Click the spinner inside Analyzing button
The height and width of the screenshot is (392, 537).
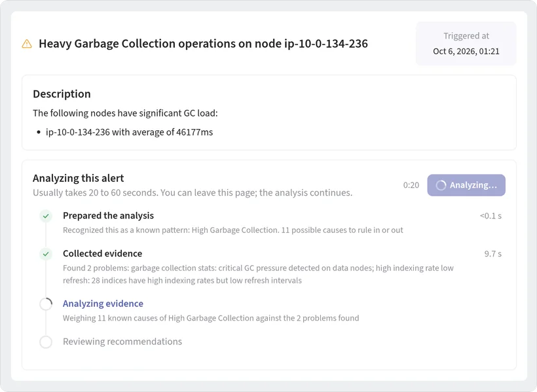click(x=441, y=185)
